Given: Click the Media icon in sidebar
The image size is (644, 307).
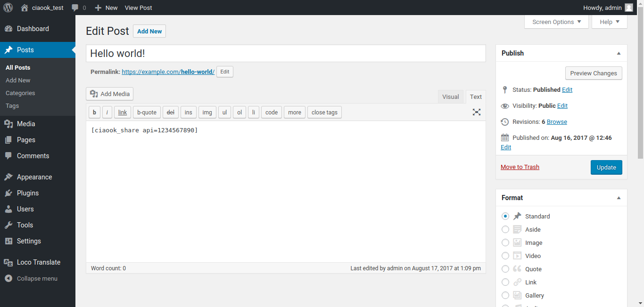Looking at the screenshot, I should click(x=8, y=124).
